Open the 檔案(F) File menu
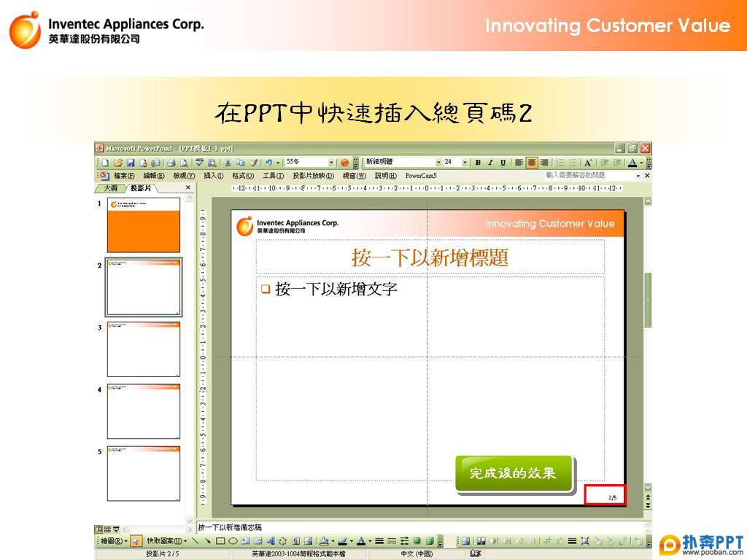 (x=123, y=176)
